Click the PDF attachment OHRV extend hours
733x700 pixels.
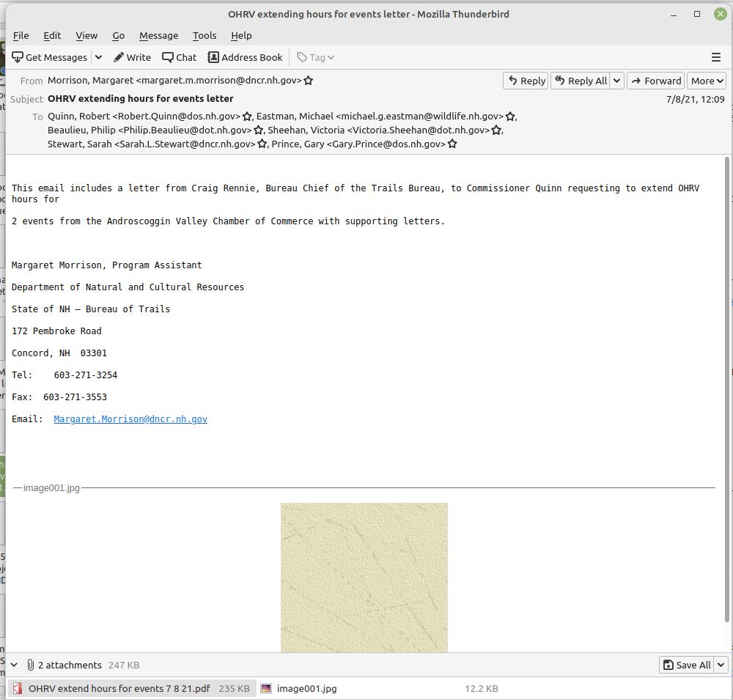pyautogui.click(x=119, y=688)
